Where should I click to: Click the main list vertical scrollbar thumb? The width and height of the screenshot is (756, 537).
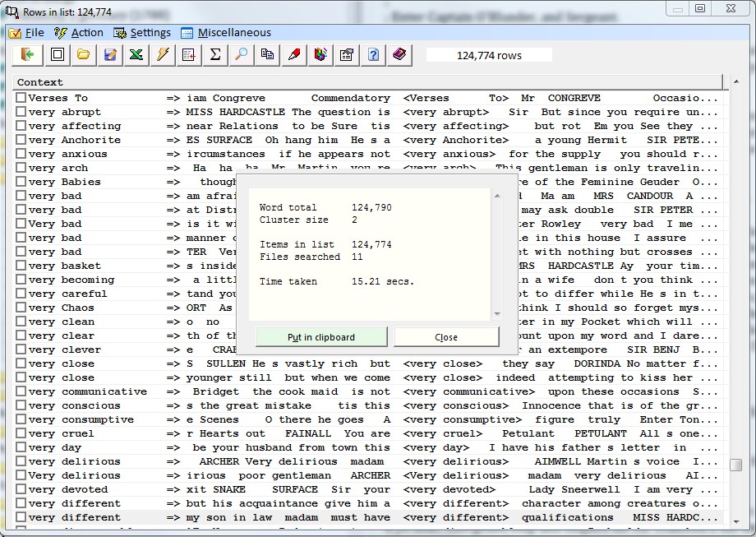(x=735, y=465)
